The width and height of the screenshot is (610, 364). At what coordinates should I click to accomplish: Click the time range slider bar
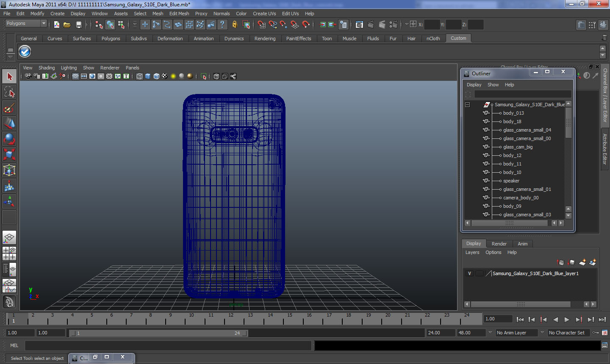tap(159, 333)
